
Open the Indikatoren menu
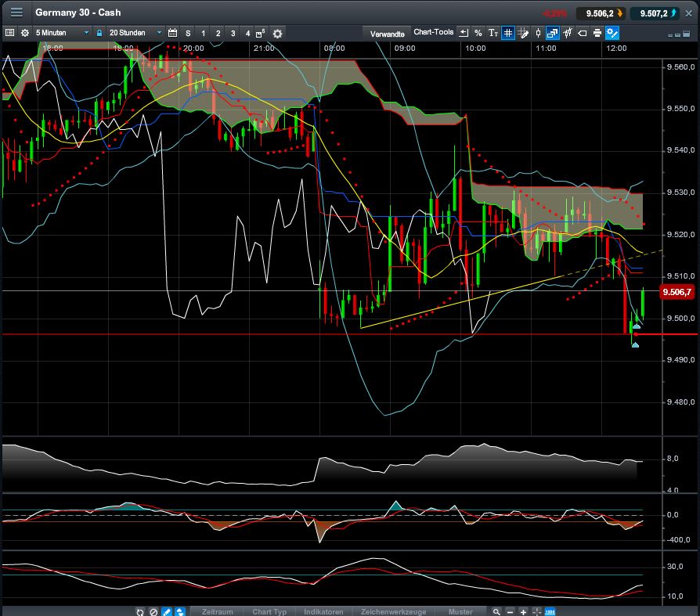323,611
